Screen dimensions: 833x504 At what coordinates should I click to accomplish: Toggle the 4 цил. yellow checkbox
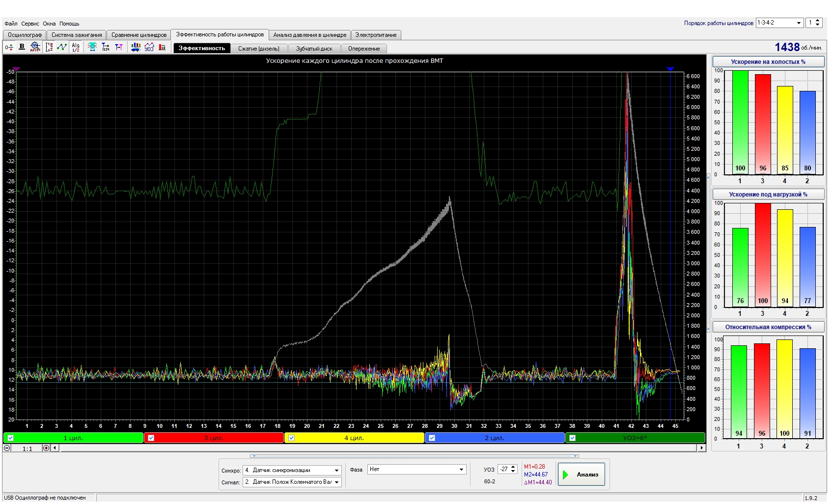tap(292, 438)
